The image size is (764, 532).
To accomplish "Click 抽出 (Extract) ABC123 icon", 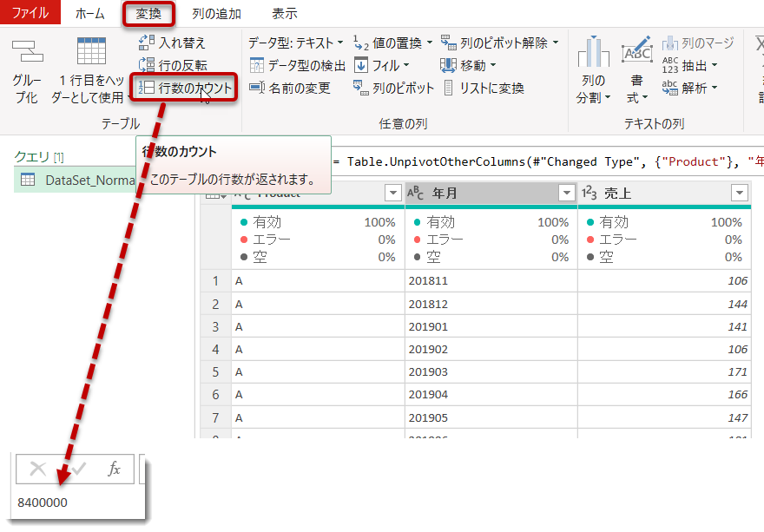I will [x=670, y=65].
